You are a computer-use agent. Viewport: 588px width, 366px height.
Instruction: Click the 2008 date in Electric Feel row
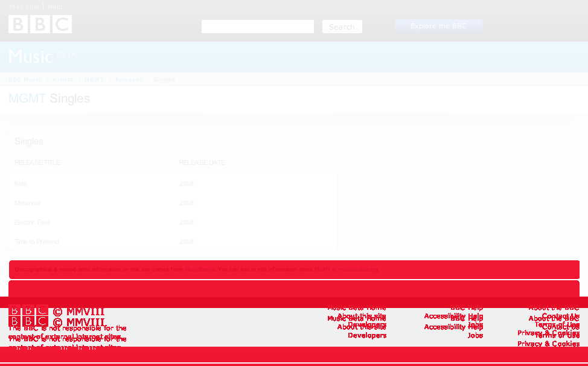[x=187, y=222]
